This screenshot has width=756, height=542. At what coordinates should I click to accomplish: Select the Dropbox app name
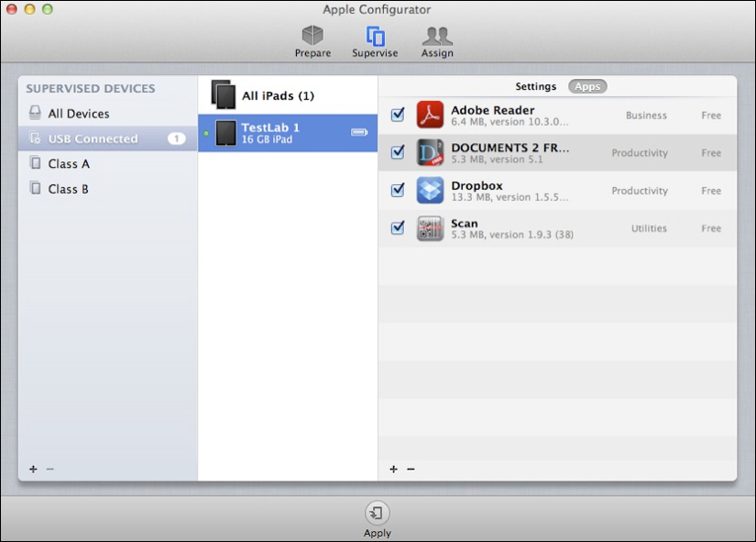click(477, 186)
